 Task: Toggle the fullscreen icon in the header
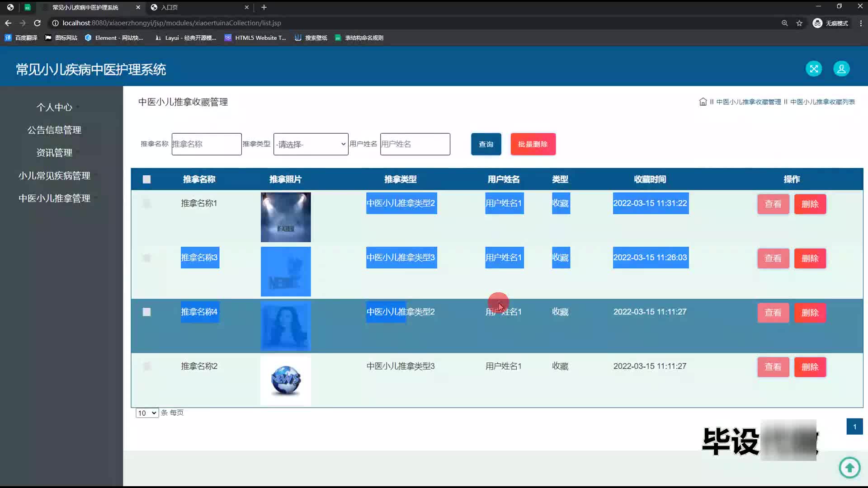(x=814, y=69)
